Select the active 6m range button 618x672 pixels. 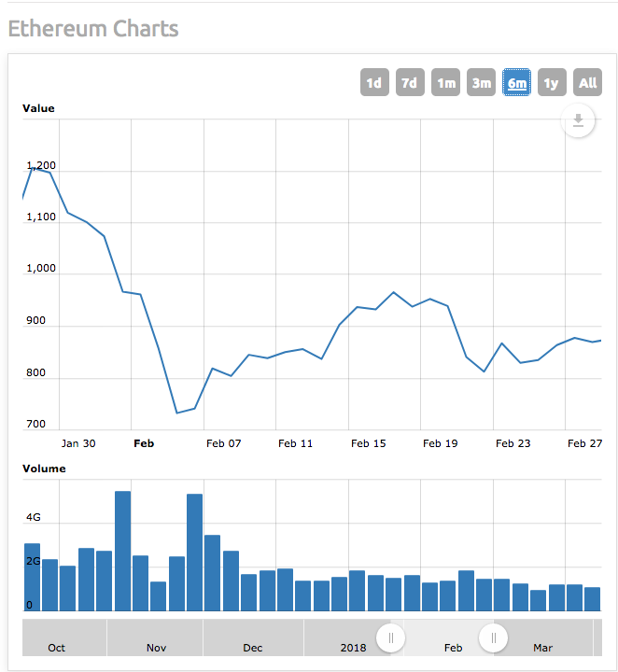pyautogui.click(x=516, y=82)
